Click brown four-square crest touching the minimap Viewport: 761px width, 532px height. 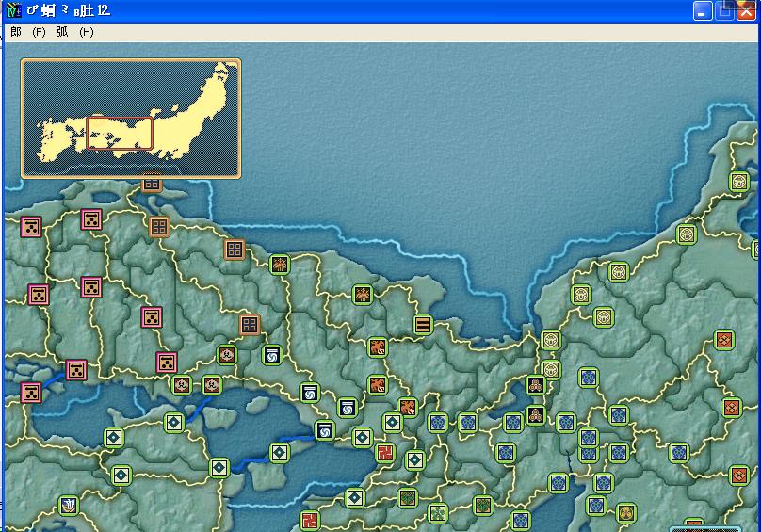[x=152, y=183]
